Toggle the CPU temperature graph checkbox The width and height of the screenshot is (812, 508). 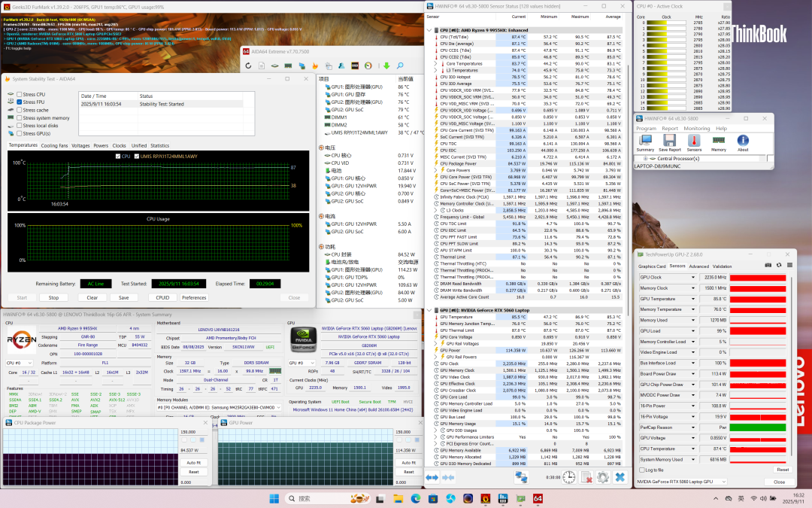118,156
